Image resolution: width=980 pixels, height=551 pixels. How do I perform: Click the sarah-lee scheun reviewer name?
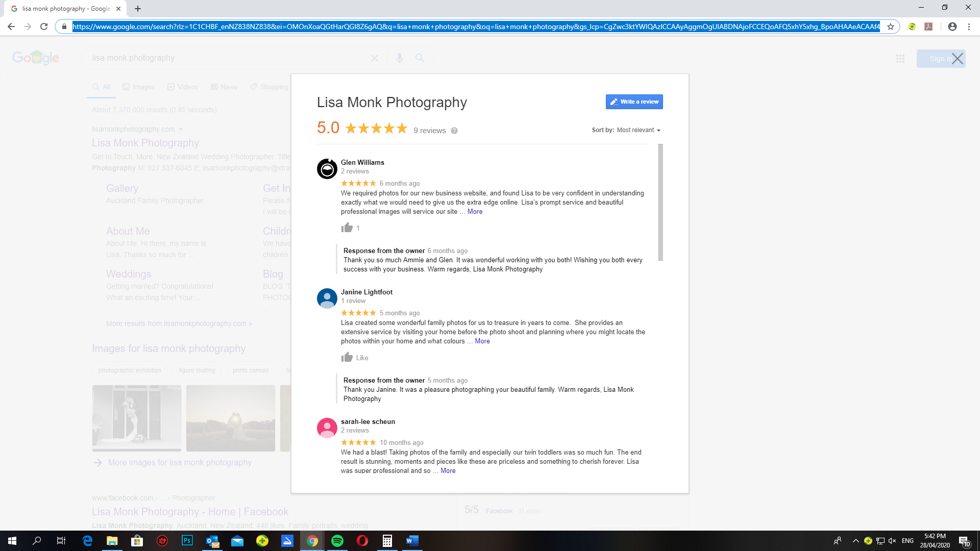(368, 421)
